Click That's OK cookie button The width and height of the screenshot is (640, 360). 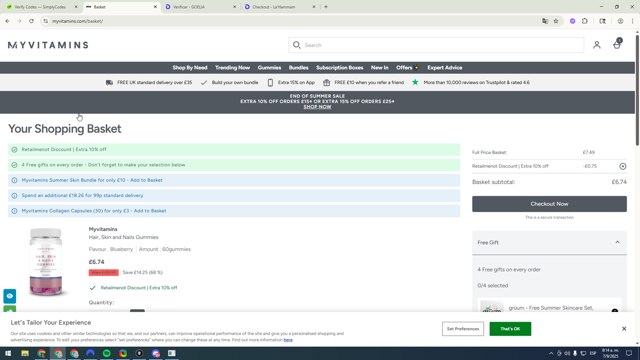pos(510,329)
